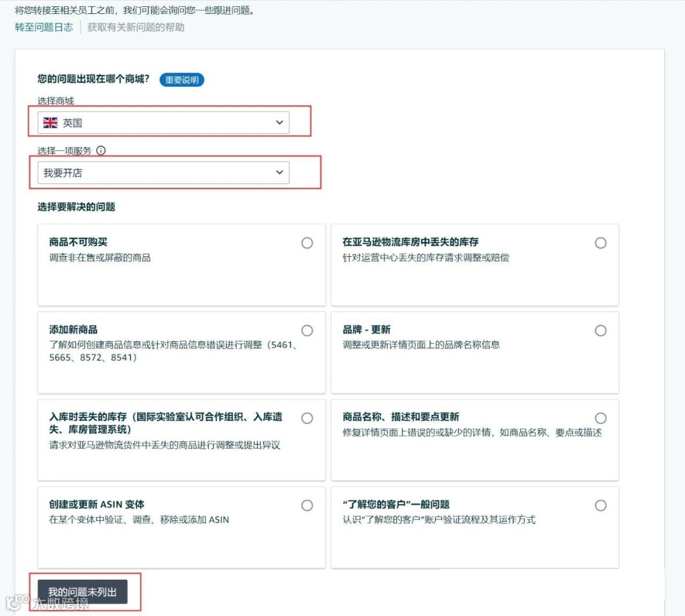Expand the 我要开店 service dropdown chevron
The height and width of the screenshot is (616, 685).
coord(280,173)
